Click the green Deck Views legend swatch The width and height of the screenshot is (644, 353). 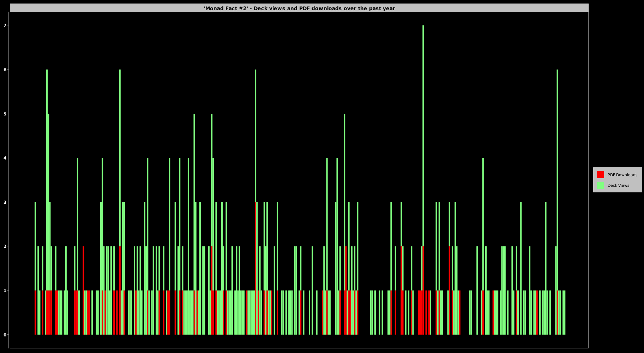[600, 185]
